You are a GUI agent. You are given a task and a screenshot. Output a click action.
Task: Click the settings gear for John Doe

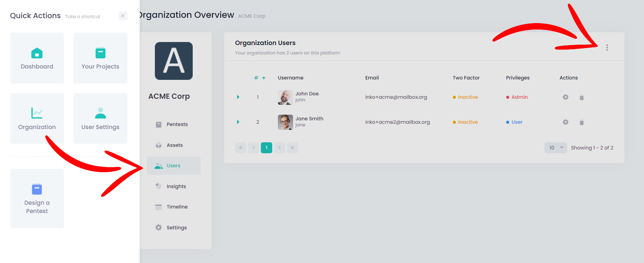pos(565,97)
